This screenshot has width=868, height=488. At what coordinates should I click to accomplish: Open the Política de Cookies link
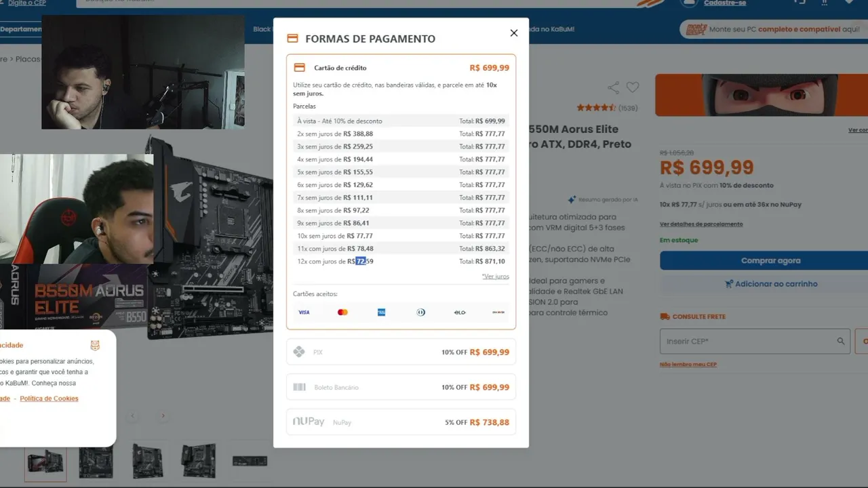49,399
